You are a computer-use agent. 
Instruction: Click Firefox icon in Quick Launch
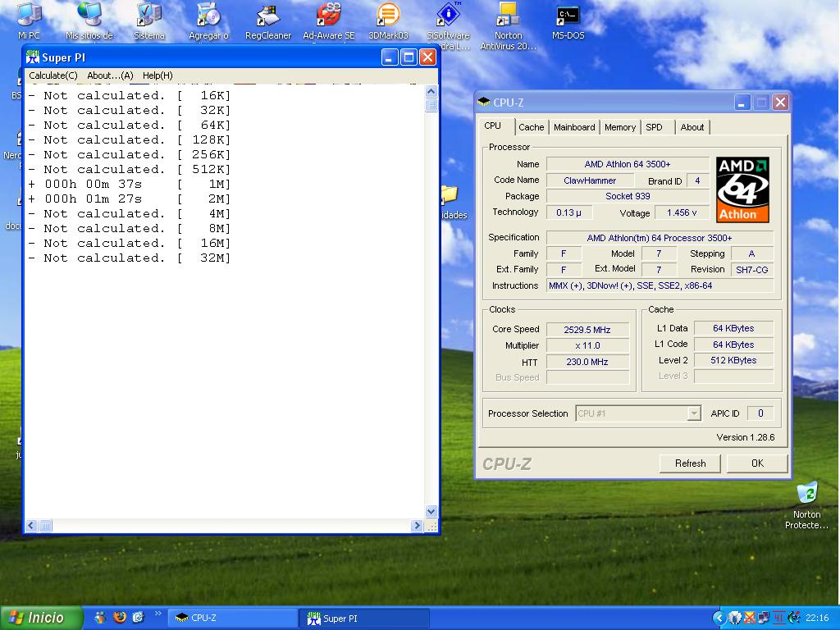pyautogui.click(x=120, y=618)
